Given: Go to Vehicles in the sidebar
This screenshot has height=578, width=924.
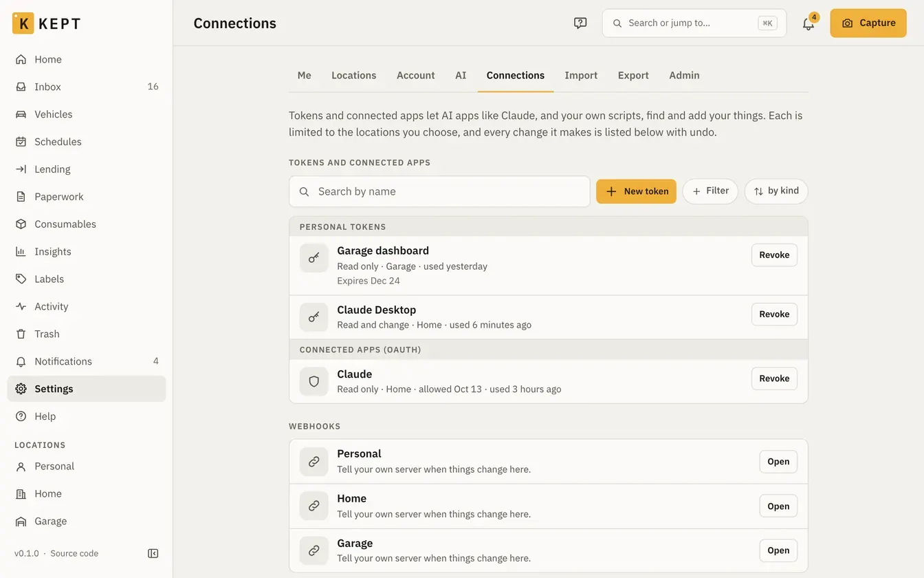Looking at the screenshot, I should click(87, 114).
